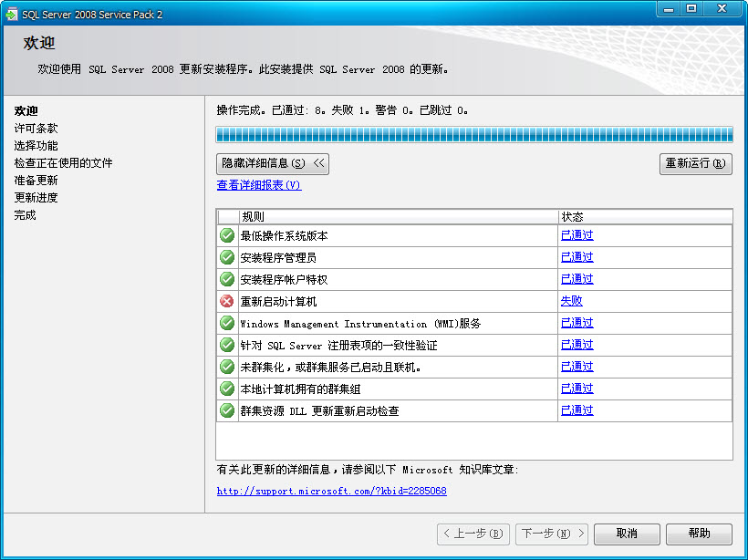Select 许可条款 step in left sidebar
The image size is (748, 560).
click(x=36, y=129)
